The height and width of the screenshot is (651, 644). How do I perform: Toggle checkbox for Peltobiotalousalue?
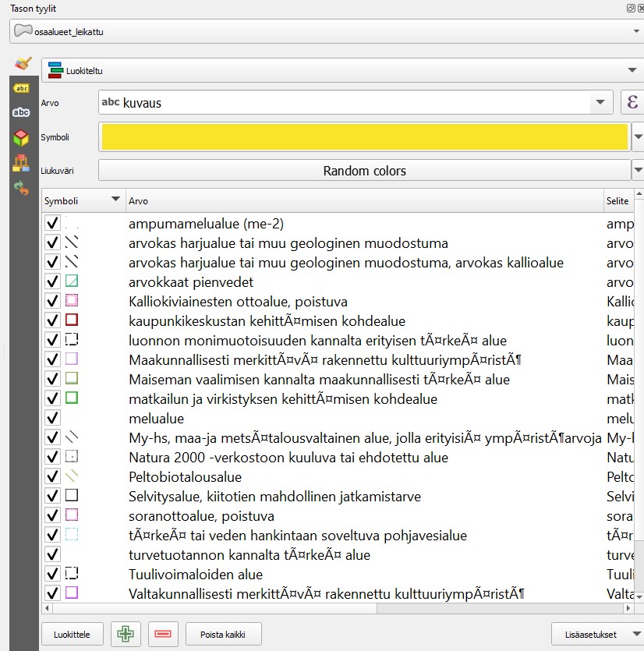click(x=52, y=476)
